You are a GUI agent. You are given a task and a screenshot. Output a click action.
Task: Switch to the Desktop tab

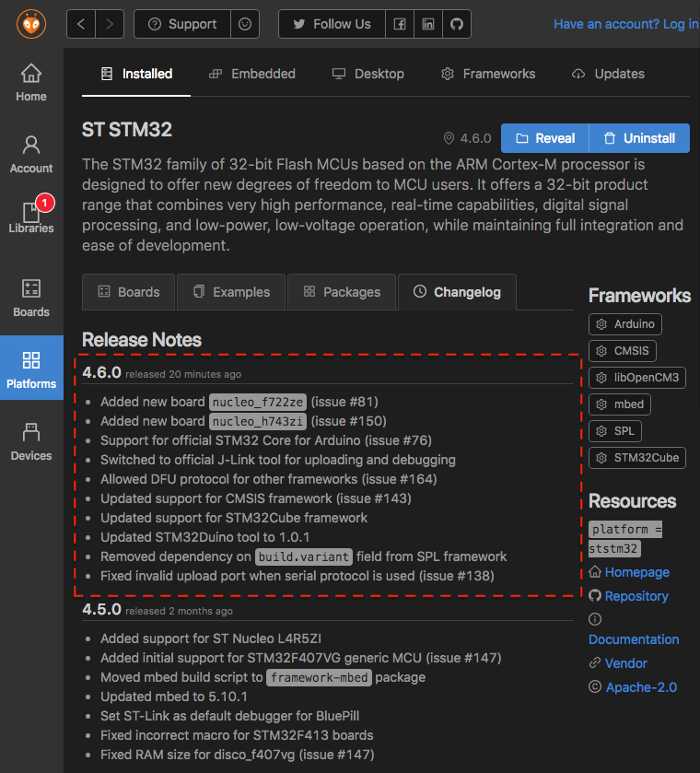(368, 74)
